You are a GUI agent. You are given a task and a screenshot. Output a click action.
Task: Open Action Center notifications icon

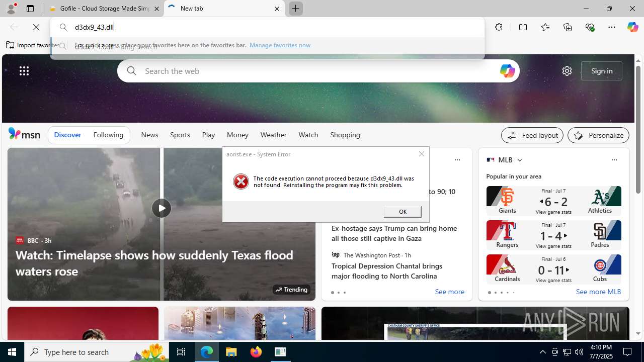(x=628, y=352)
